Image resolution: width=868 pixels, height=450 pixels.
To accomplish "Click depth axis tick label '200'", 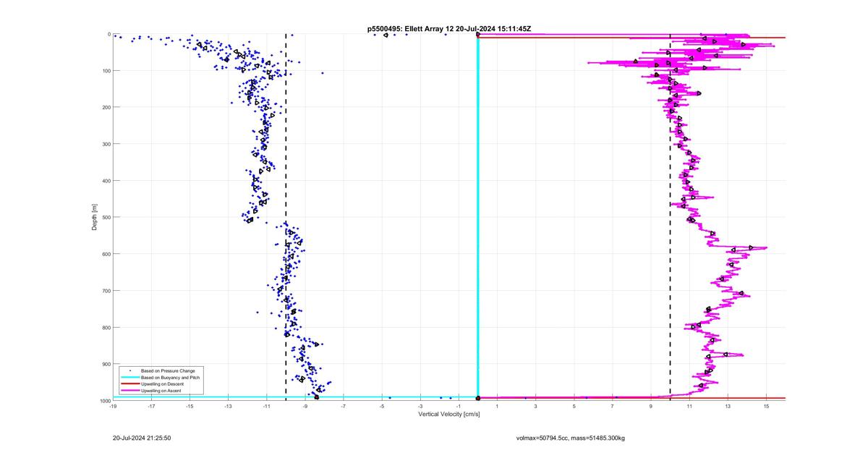I will coord(106,107).
